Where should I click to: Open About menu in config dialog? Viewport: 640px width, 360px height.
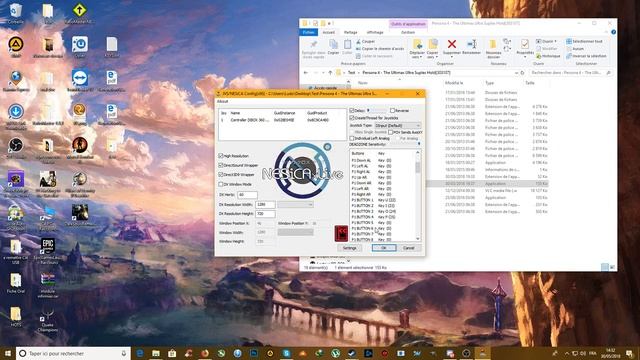point(222,101)
